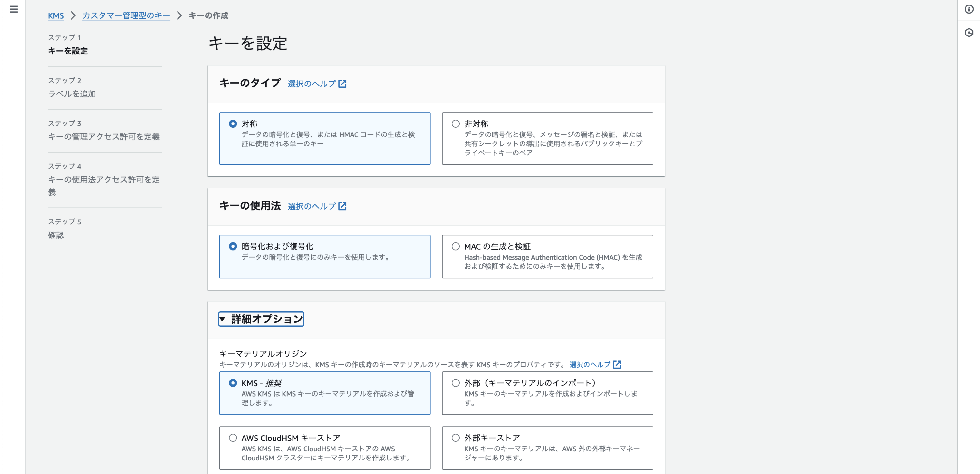Viewport: 980px width, 474px height.
Task: Click the breadcrumb chevron before キーの作成
Action: pos(179,15)
